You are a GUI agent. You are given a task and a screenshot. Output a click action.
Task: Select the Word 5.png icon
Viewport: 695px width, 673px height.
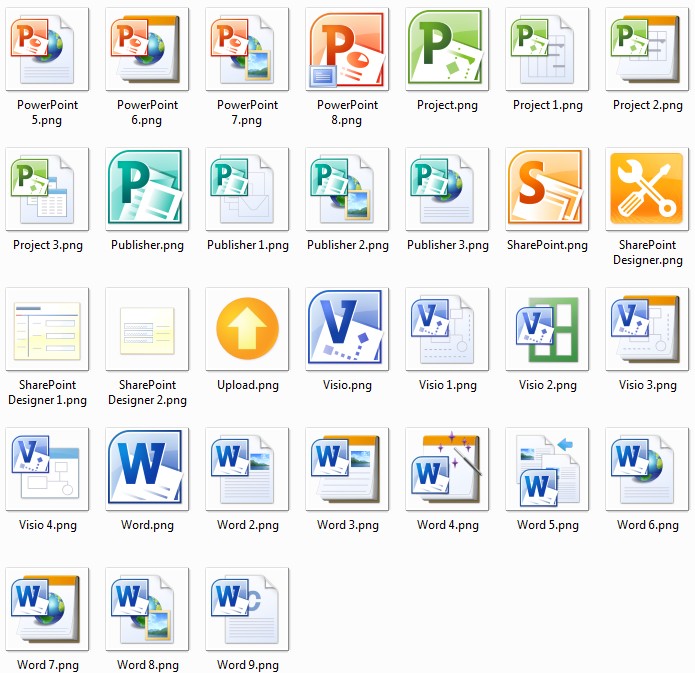(x=547, y=469)
